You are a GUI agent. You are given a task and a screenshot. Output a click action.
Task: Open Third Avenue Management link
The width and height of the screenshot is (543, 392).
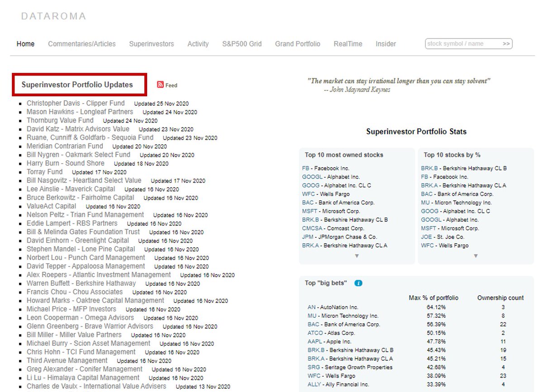(67, 361)
